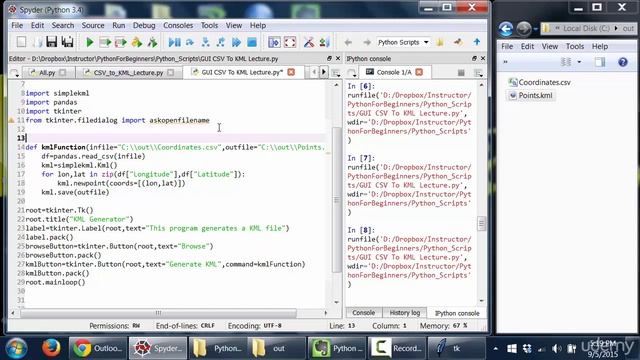Run the script with the green play icon
Viewport: 640px width, 360px height.
click(x=90, y=42)
